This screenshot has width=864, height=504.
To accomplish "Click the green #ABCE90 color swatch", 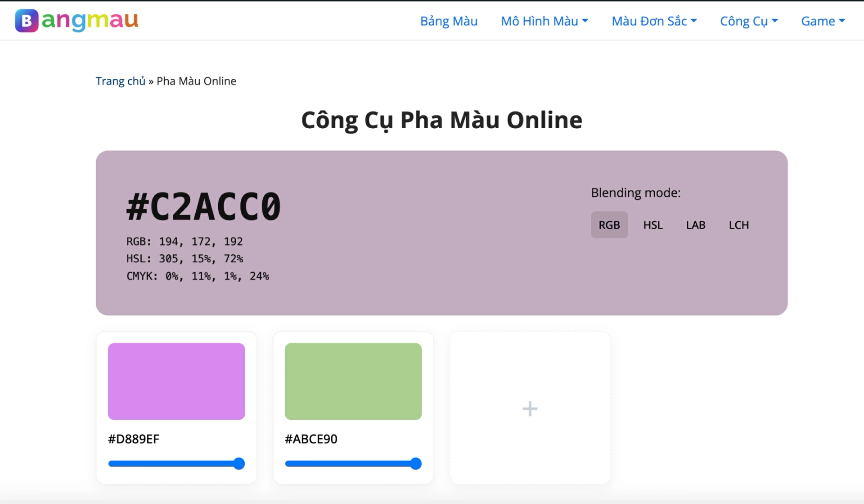I will tap(353, 381).
